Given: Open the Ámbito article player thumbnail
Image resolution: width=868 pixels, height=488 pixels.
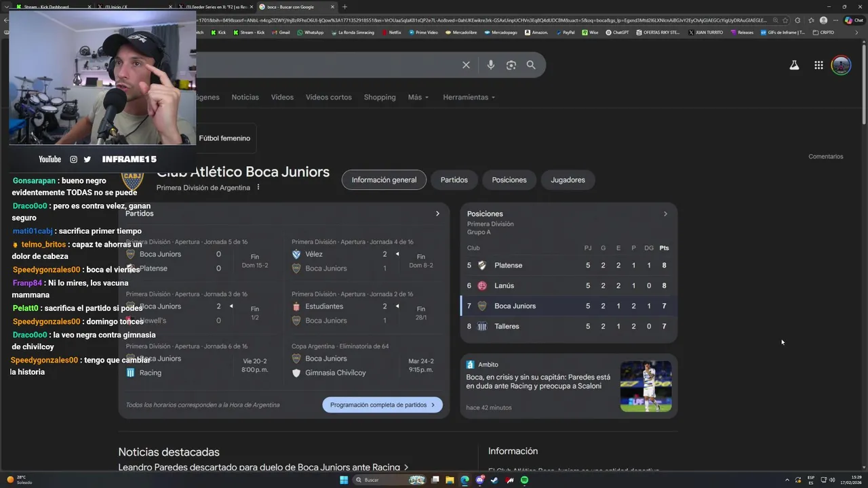Looking at the screenshot, I should (x=646, y=386).
